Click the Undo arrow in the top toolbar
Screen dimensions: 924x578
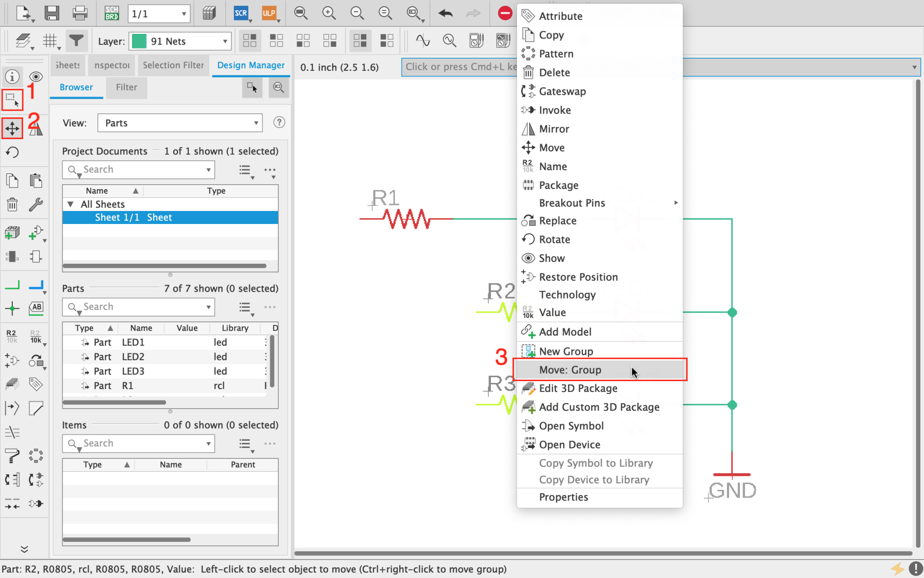445,14
